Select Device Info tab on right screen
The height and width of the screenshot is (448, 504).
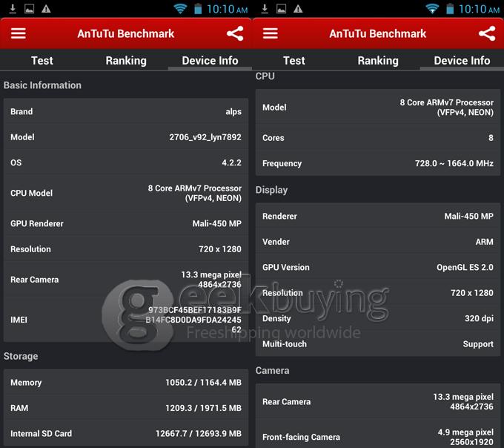pos(462,61)
